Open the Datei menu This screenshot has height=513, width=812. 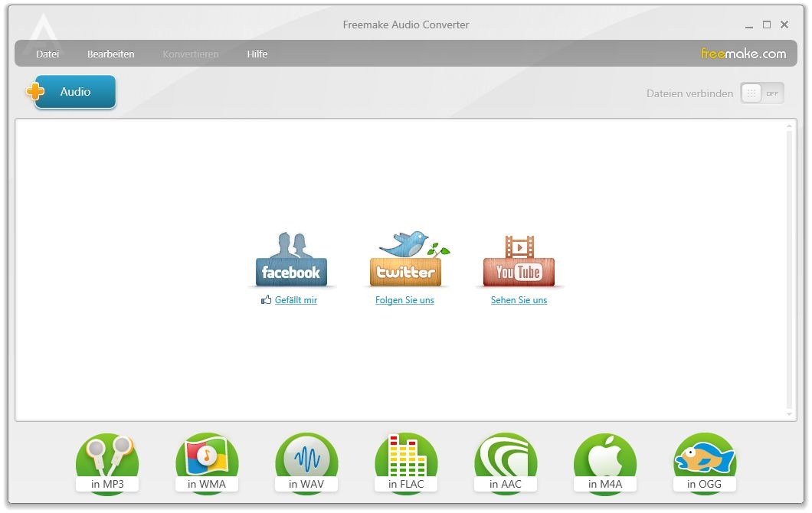coord(47,54)
